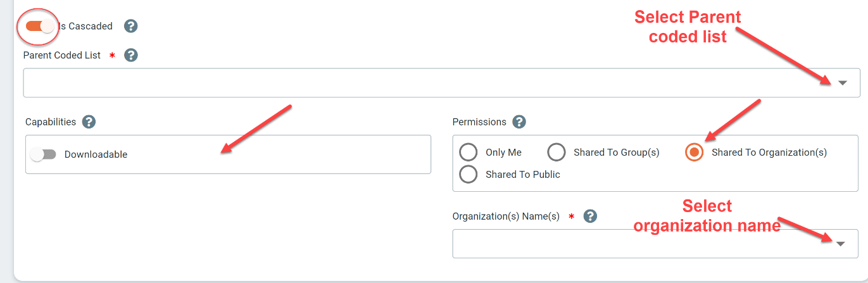Choose Shared To Group(s) option
The image size is (868, 283).
557,153
